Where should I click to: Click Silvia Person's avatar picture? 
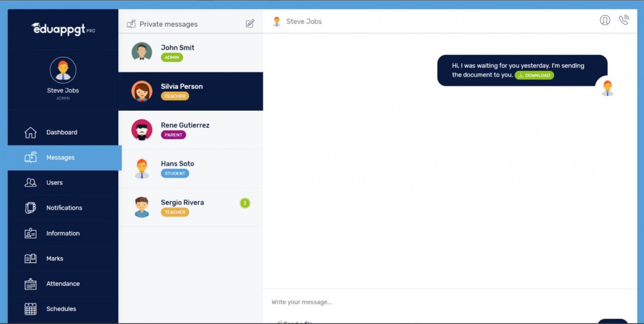(x=141, y=91)
